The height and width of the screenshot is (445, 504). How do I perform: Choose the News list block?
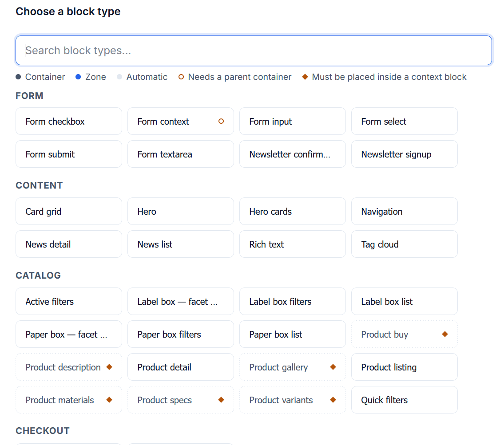[x=181, y=244]
